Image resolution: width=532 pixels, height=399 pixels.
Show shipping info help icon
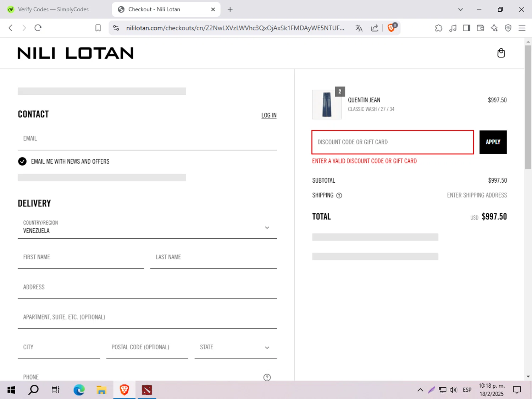(x=339, y=195)
